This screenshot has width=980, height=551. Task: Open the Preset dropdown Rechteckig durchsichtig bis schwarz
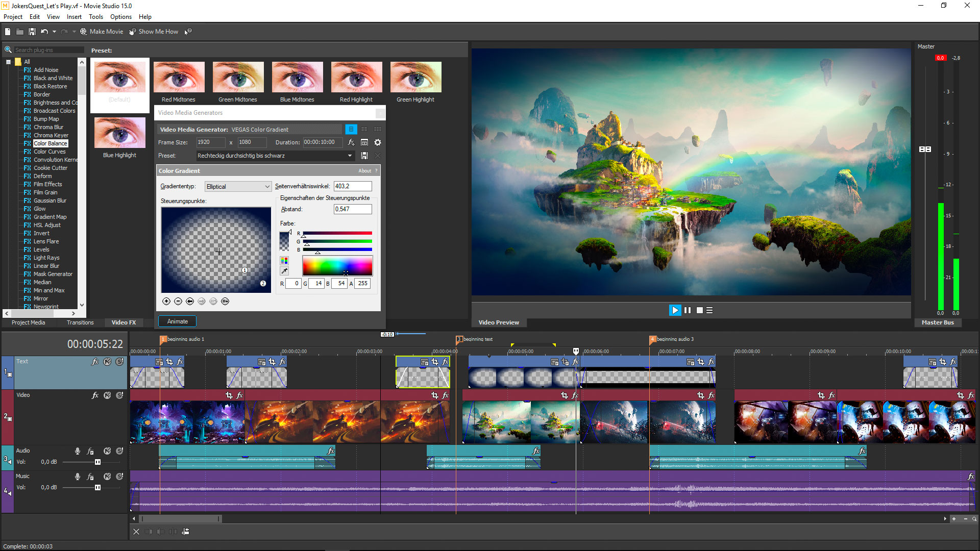(349, 156)
